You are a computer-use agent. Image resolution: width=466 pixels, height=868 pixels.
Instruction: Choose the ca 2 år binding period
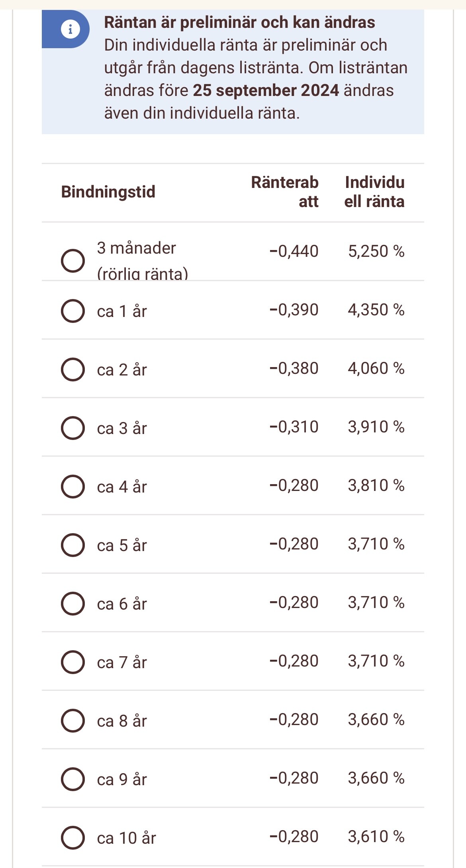(x=73, y=369)
